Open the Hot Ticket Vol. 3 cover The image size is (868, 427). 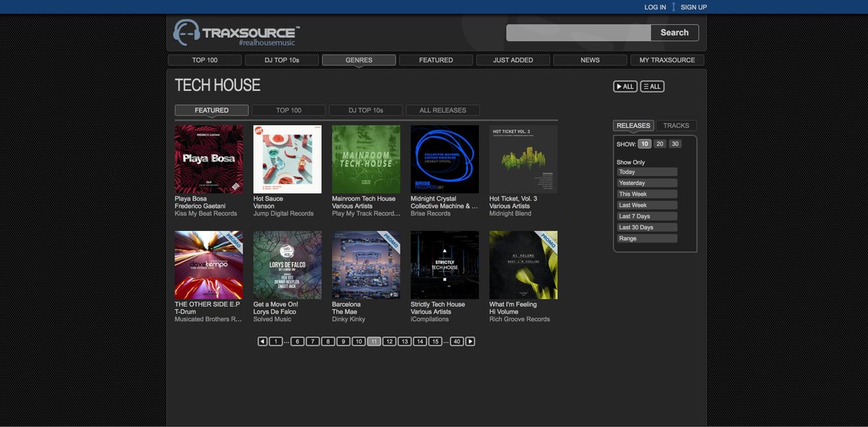click(524, 159)
